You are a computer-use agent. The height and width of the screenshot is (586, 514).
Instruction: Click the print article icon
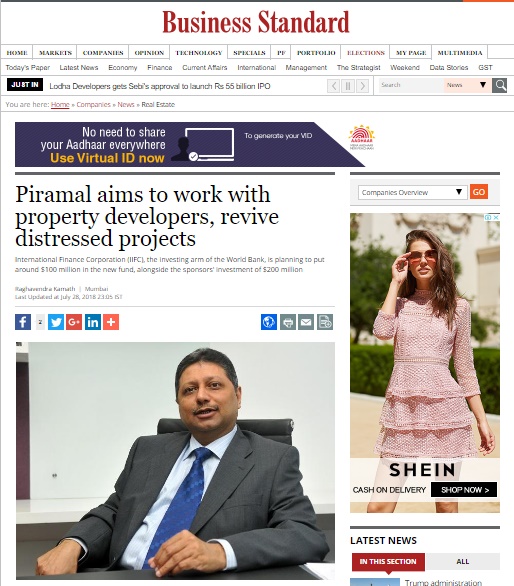pyautogui.click(x=288, y=322)
